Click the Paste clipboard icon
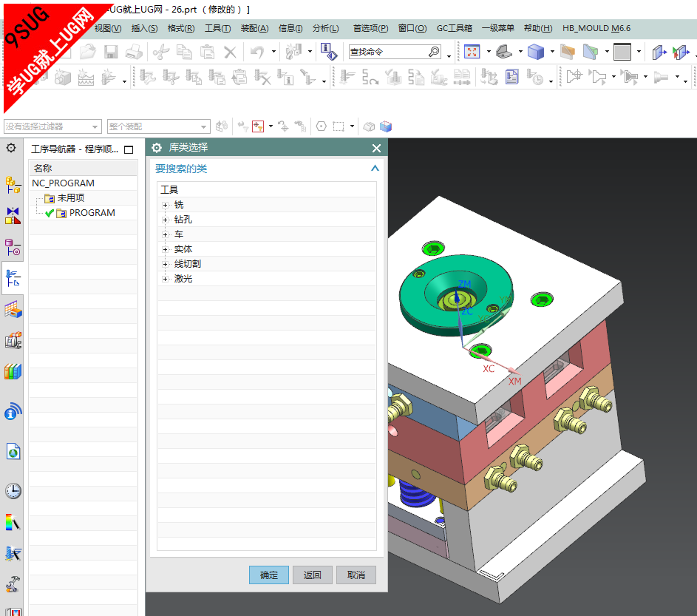697x616 pixels. pos(207,52)
